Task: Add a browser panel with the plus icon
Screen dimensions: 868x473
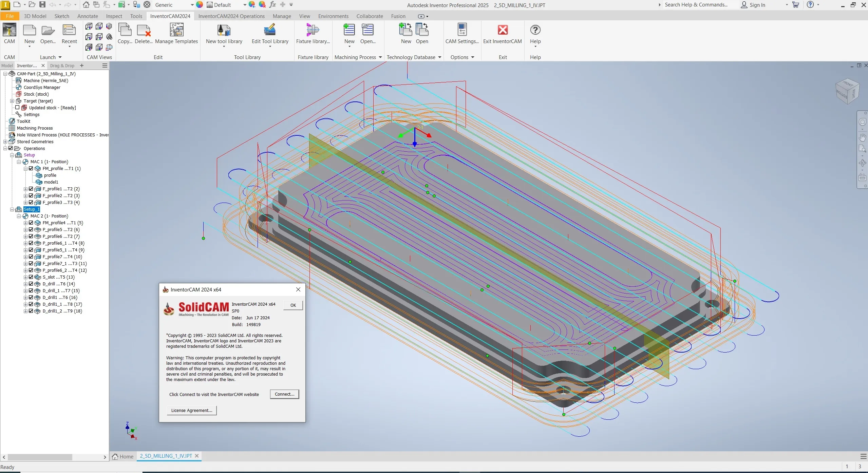Action: (81, 65)
